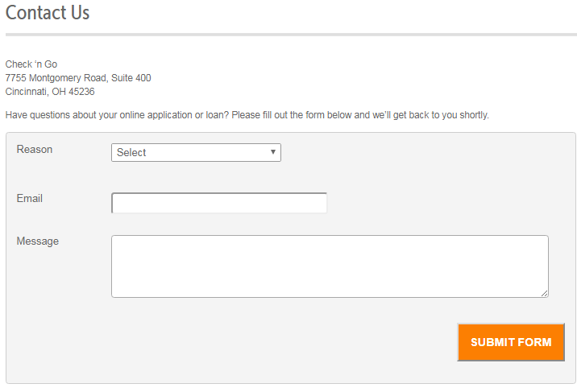
Task: Click the 45236 zip code text
Action: pos(81,92)
